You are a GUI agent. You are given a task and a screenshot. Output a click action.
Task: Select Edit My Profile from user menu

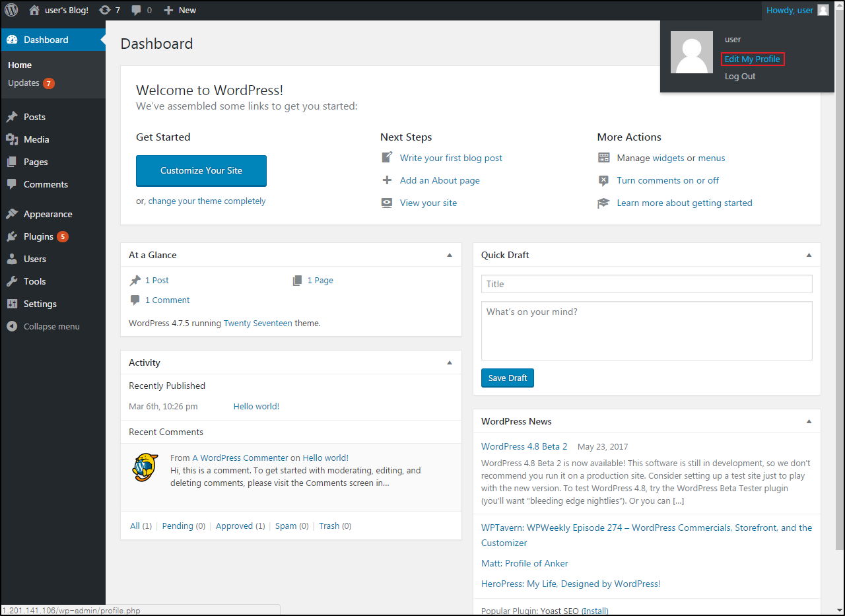pos(753,59)
